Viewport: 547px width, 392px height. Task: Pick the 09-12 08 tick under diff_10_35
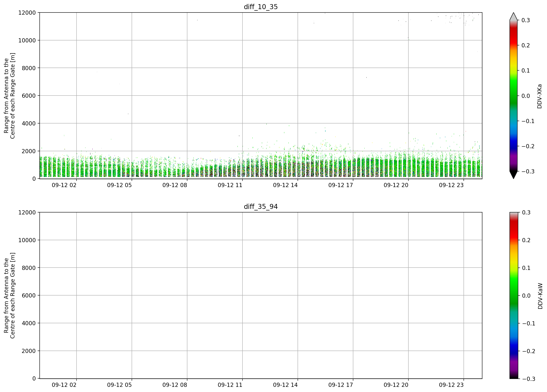(175, 185)
